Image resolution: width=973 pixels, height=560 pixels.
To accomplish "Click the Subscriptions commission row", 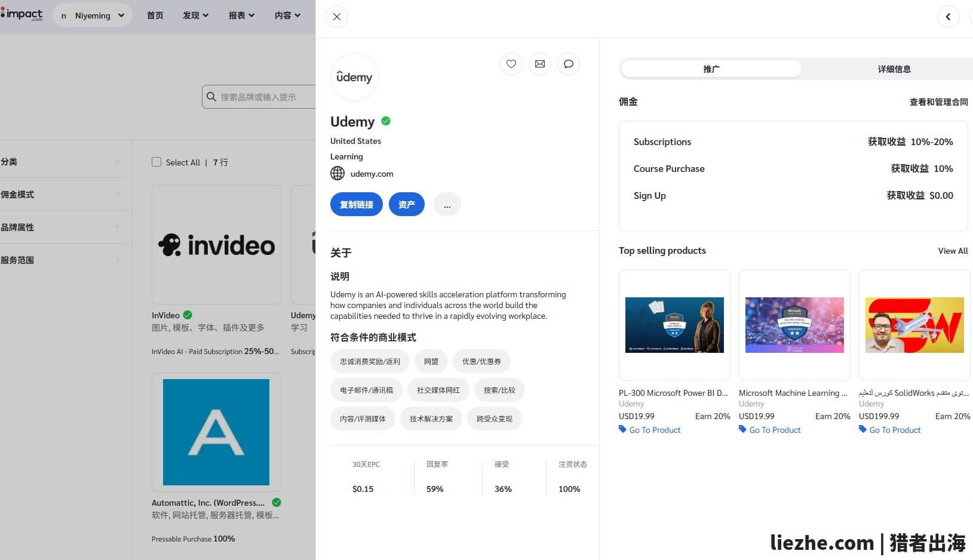I will pyautogui.click(x=793, y=141).
